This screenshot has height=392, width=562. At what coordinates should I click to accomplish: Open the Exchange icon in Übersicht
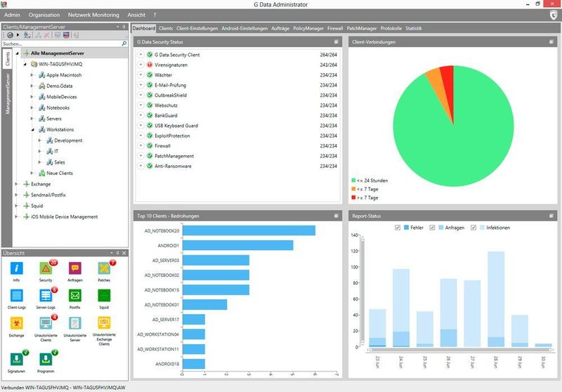click(x=16, y=323)
